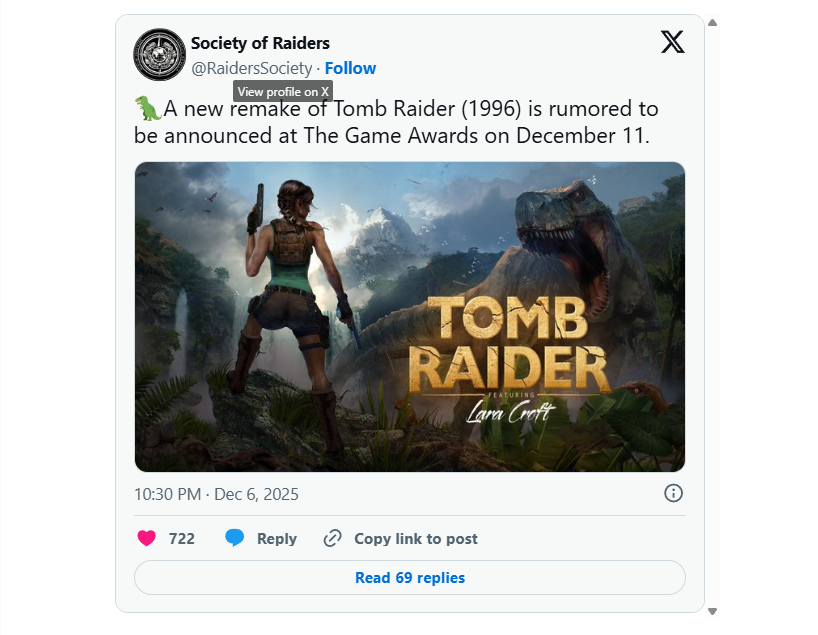818x635 pixels.
Task: Click Copy link to post text
Action: pyautogui.click(x=416, y=538)
